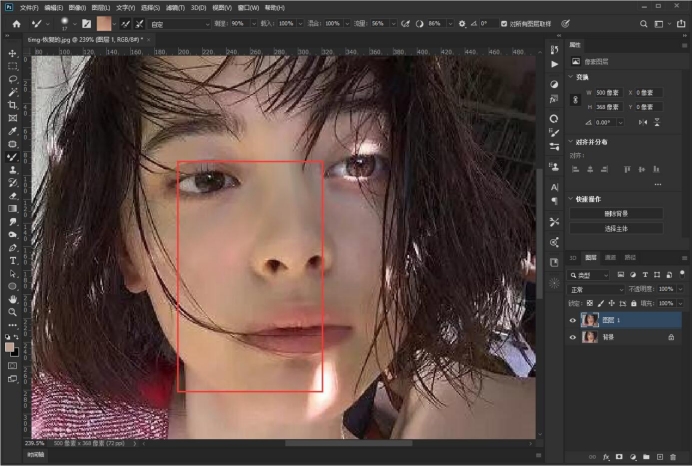Open the flow 56% dropdown arrow
The width and height of the screenshot is (692, 466).
tap(393, 24)
